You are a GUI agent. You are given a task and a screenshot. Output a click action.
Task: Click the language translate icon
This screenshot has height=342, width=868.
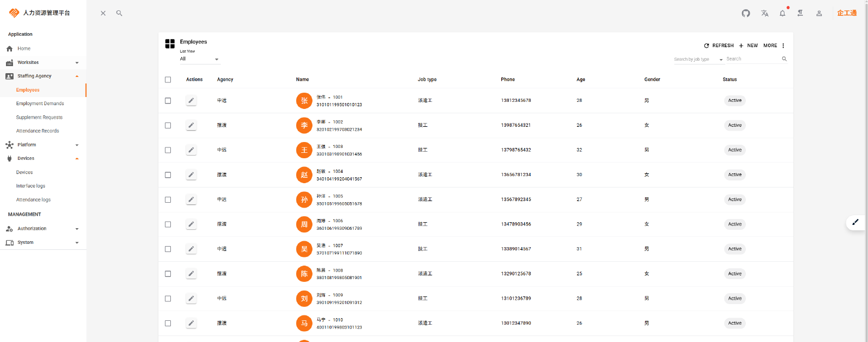click(764, 13)
